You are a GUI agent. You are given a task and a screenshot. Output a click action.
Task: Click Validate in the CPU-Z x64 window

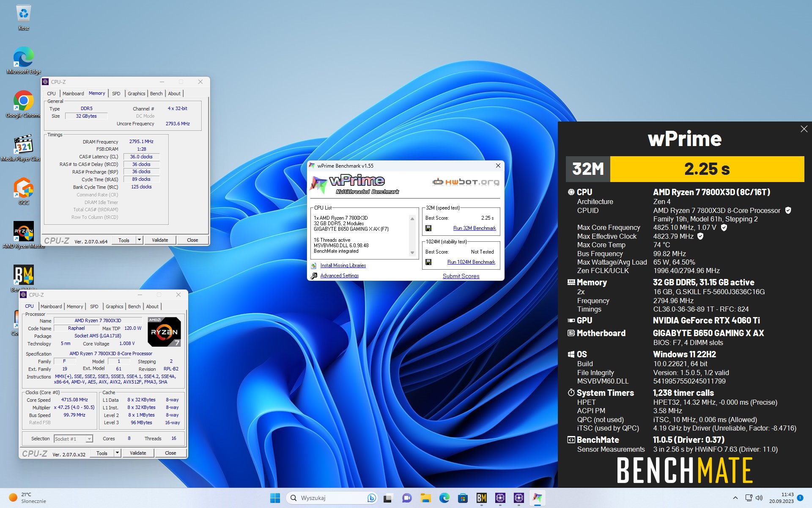[160, 240]
